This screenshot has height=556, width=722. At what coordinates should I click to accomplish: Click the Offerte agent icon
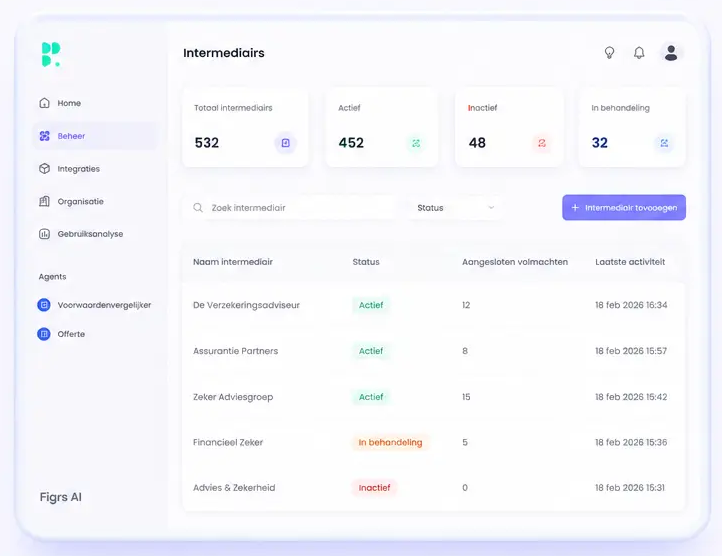(x=44, y=334)
